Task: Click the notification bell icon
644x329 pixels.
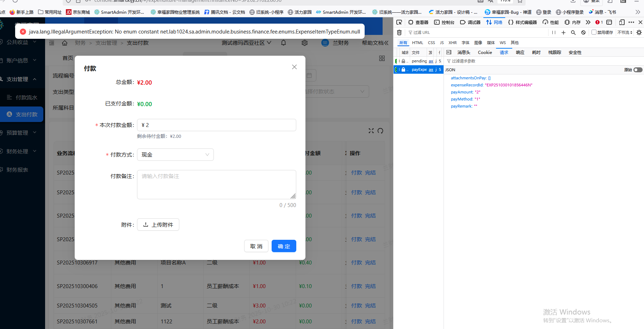Action: click(284, 43)
